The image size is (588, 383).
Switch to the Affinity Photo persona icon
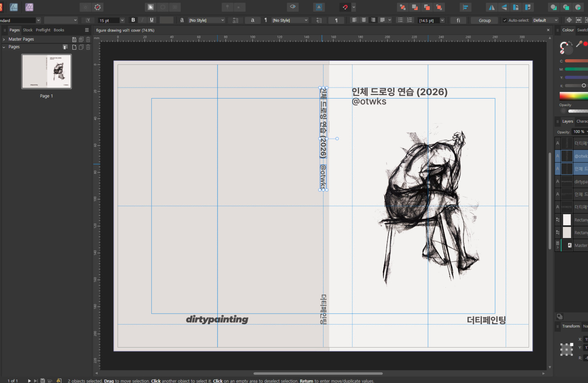29,7
